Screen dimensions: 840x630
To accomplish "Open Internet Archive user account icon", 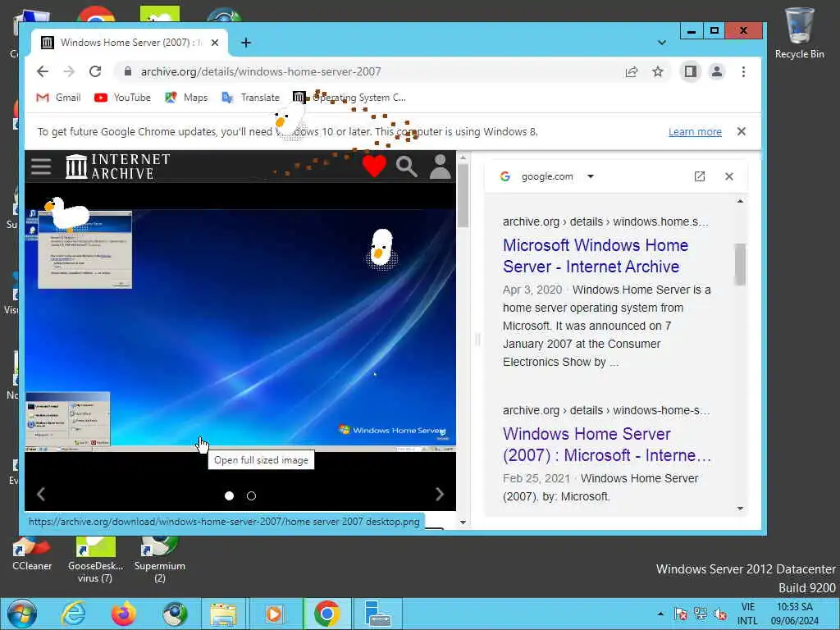I will [x=441, y=166].
